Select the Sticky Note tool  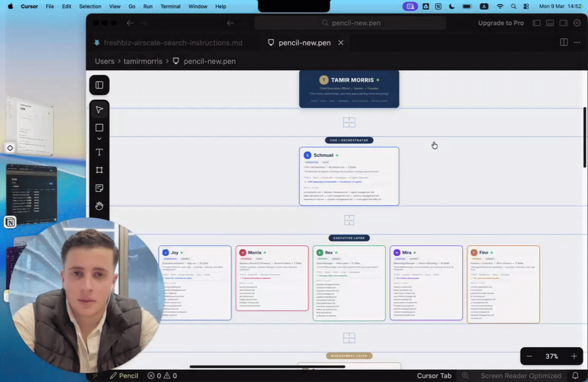(99, 188)
